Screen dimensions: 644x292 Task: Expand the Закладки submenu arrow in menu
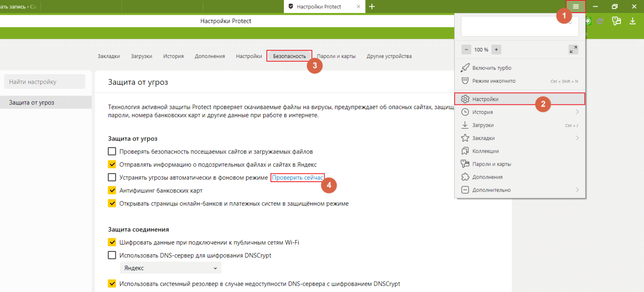(577, 138)
